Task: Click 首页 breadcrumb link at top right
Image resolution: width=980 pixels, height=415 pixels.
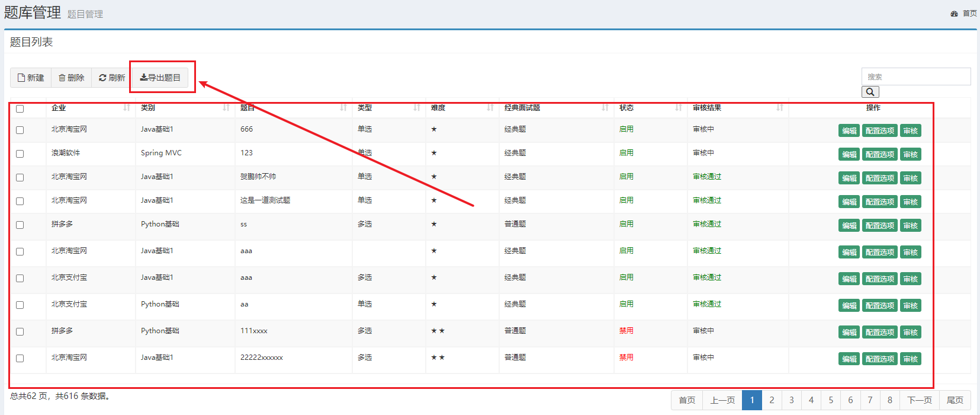Action: 969,14
